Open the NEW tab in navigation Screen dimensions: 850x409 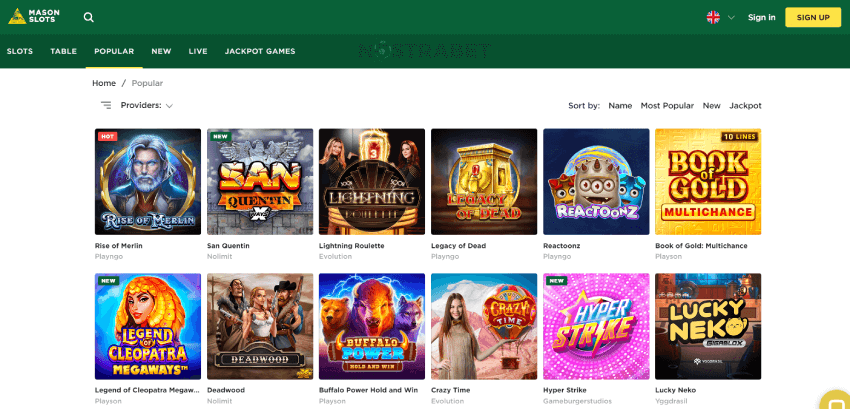click(161, 52)
